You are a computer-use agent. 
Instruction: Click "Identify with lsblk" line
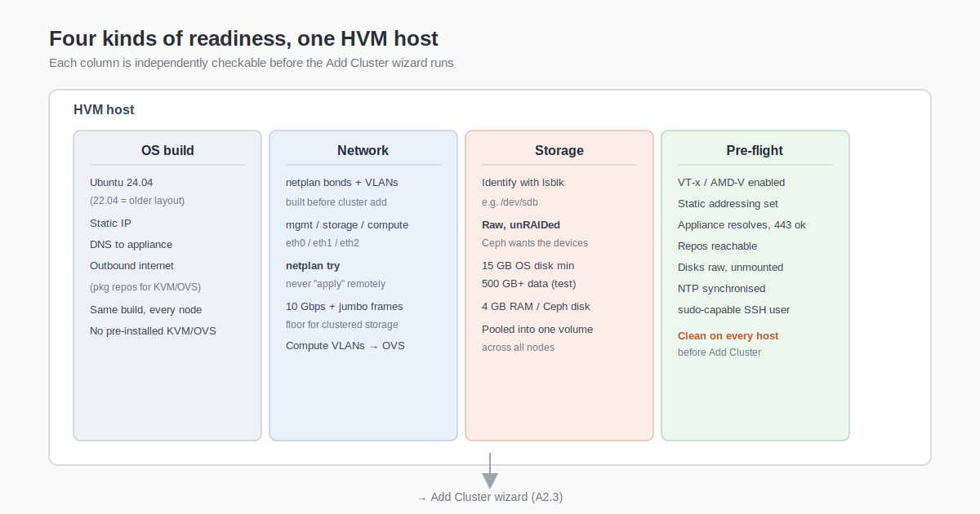(x=523, y=183)
